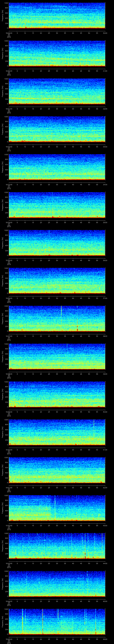Click the spectrogram plot for minute 18:38:00
This screenshot has width=114, height=644.
[x=57, y=357]
